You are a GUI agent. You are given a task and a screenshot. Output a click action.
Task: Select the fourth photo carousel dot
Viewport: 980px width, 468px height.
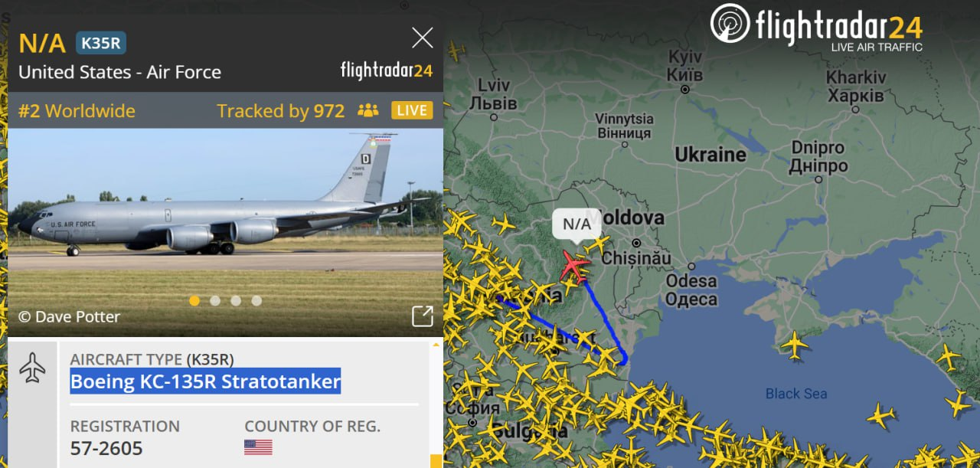[256, 300]
